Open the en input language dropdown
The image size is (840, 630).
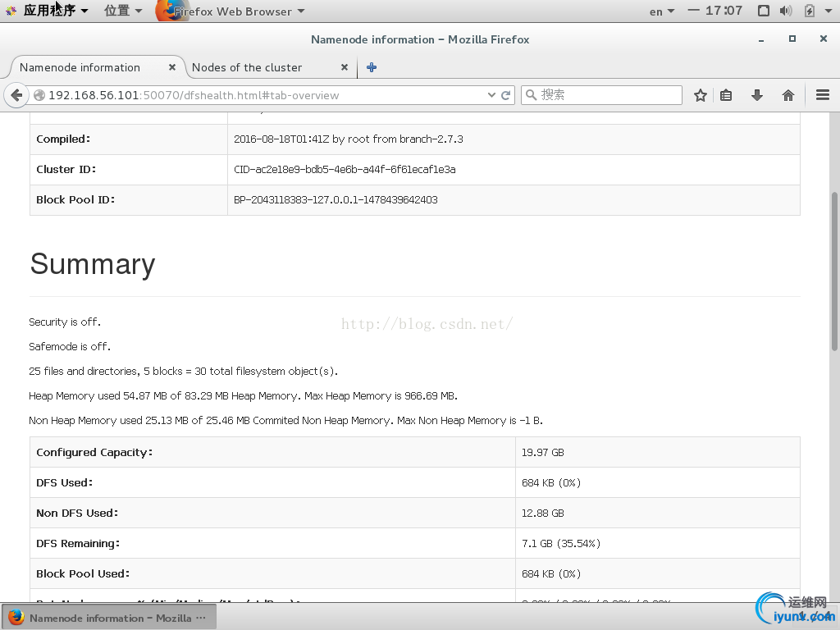pos(662,11)
